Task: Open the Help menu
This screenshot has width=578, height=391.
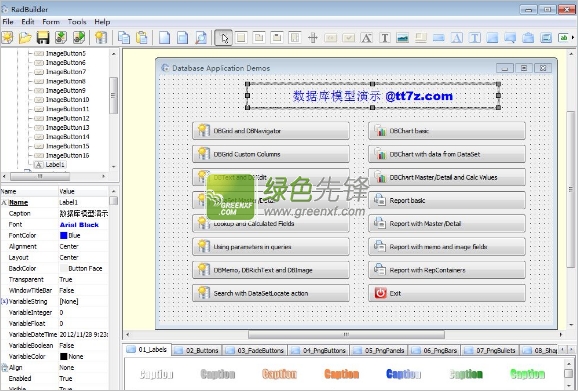Action: pos(102,22)
